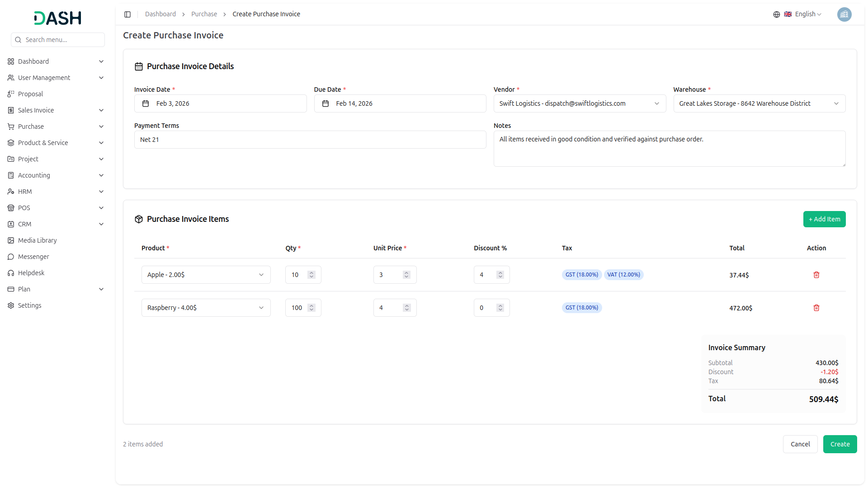The width and height of the screenshot is (868, 488).
Task: Go to Purchase in the breadcrumb
Action: coord(204,14)
